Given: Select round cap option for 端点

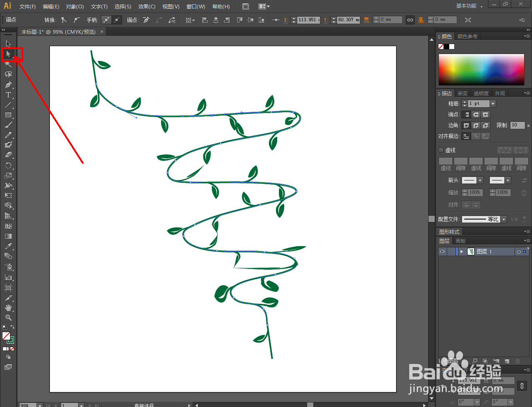Looking at the screenshot, I should coord(476,114).
